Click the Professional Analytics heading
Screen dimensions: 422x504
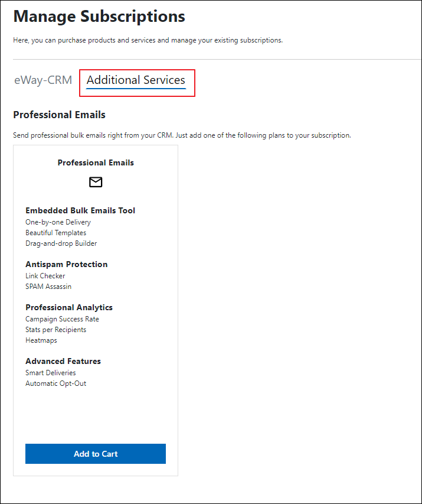(x=69, y=307)
